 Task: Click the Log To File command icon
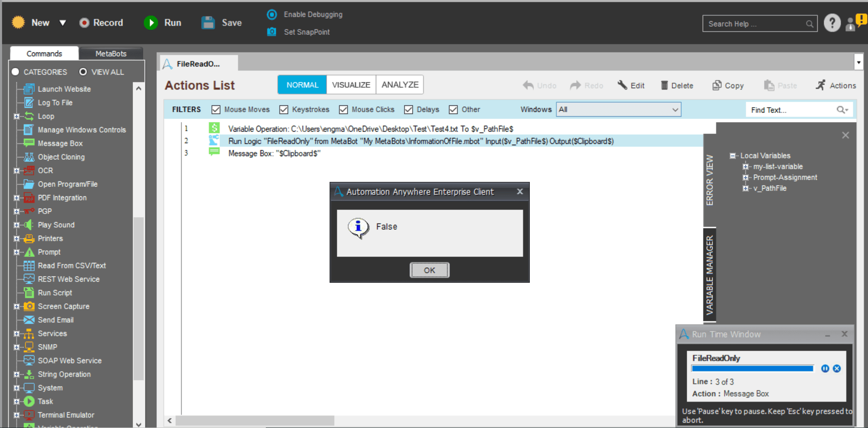[29, 103]
